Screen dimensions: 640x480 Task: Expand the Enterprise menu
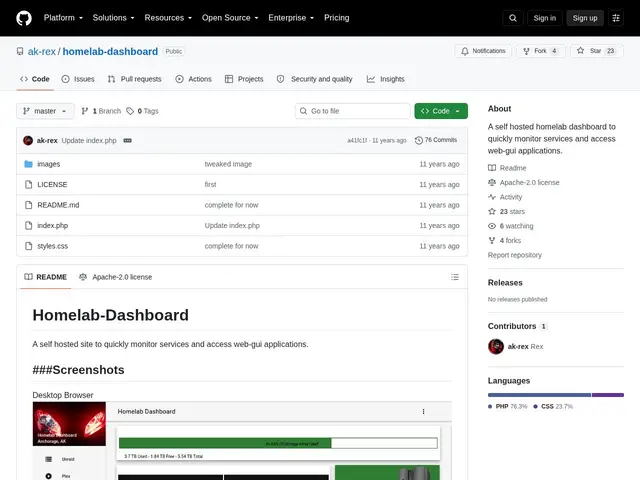point(291,18)
